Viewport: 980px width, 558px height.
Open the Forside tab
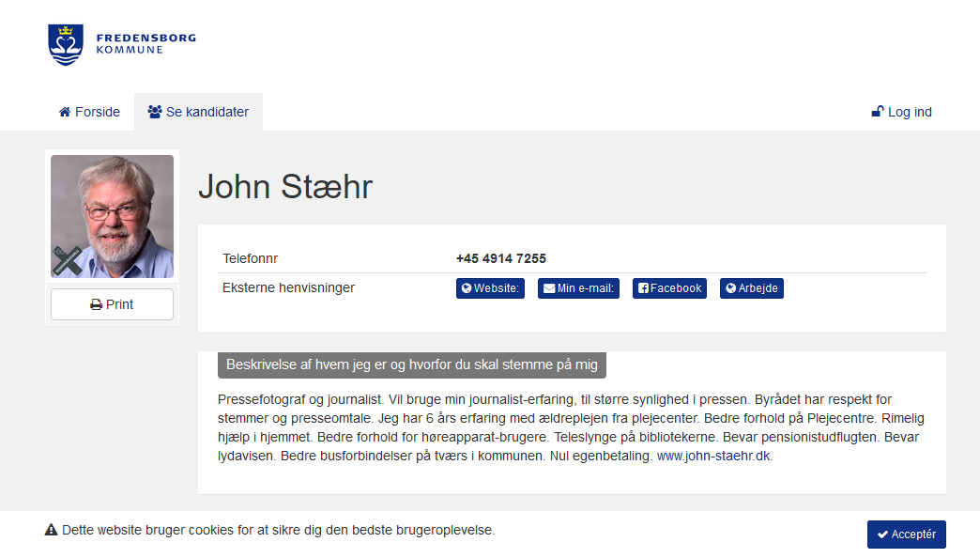click(89, 112)
